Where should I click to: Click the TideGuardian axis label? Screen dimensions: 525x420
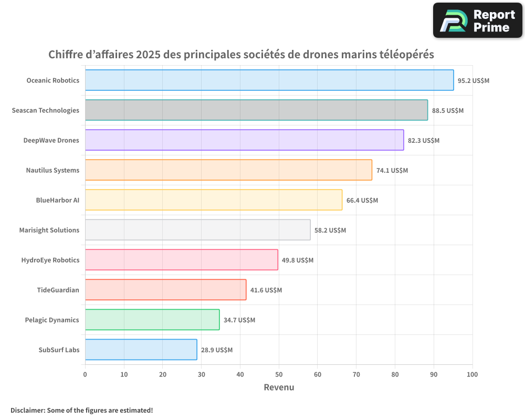point(58,290)
